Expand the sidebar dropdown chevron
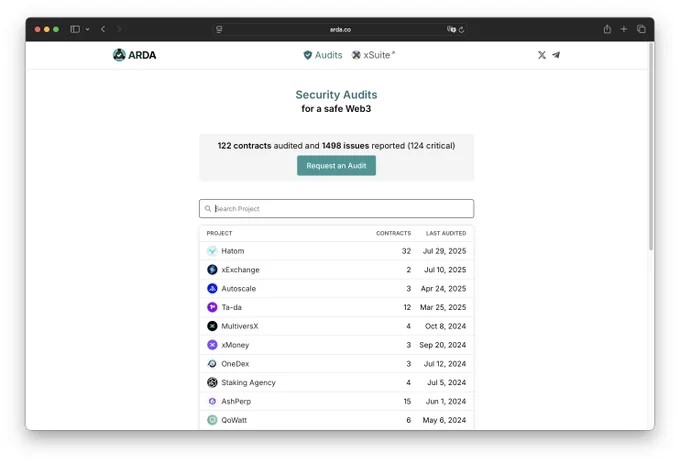This screenshot has width=680, height=464. click(x=87, y=29)
